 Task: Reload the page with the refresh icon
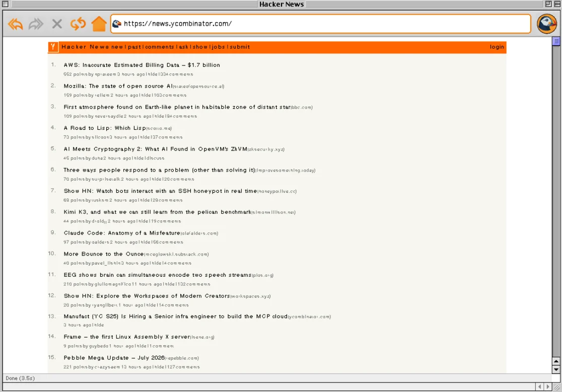click(x=78, y=24)
